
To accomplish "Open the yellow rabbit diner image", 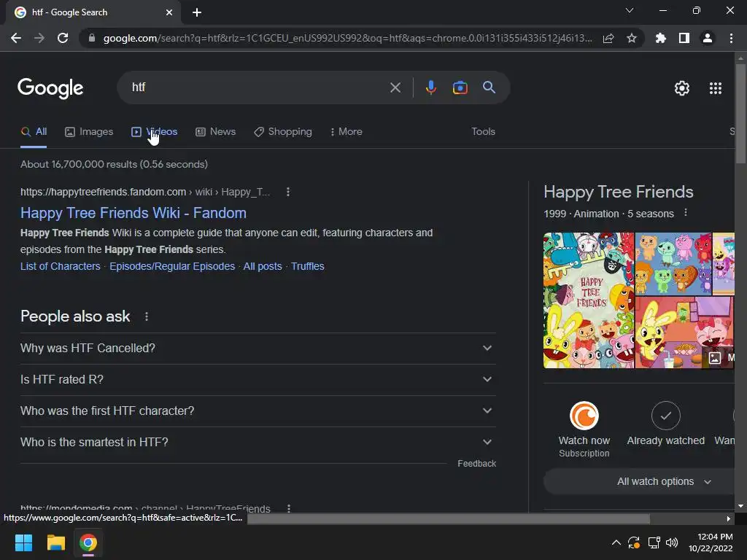I will coord(684,332).
